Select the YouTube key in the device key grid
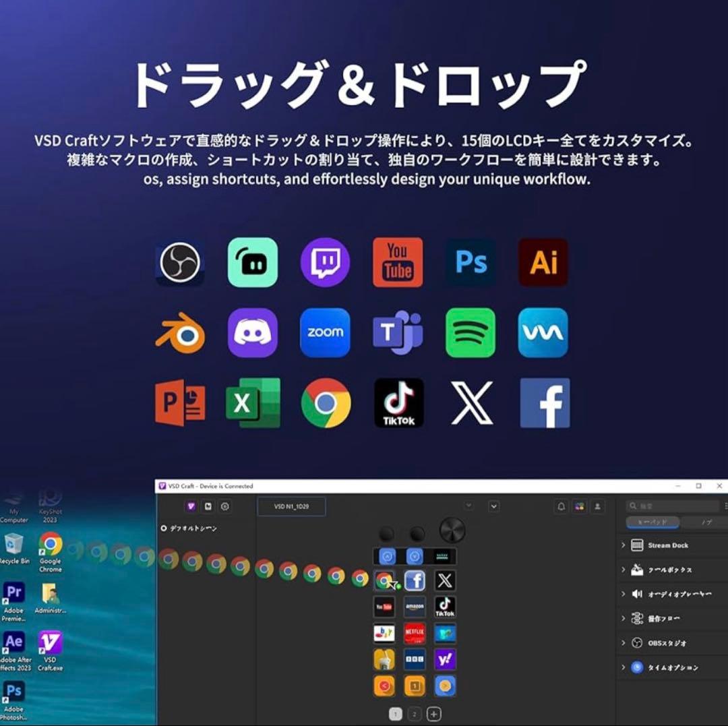Image resolution: width=728 pixels, height=726 pixels. 384,607
